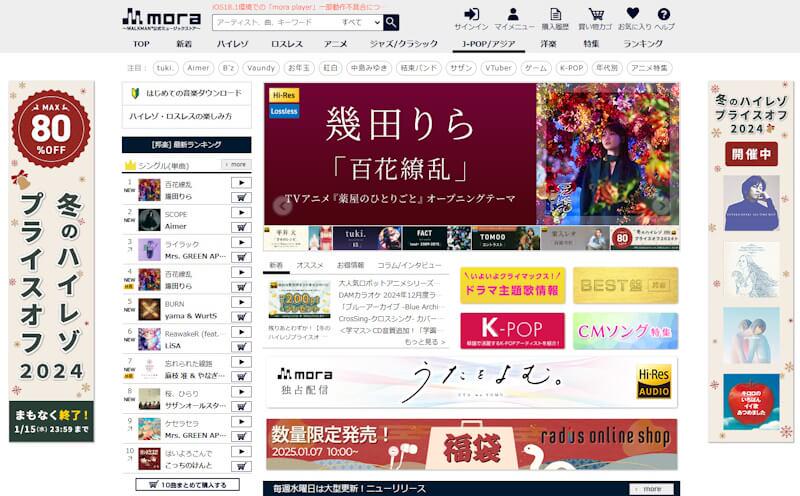Open the K-POP pink banner

pyautogui.click(x=512, y=331)
